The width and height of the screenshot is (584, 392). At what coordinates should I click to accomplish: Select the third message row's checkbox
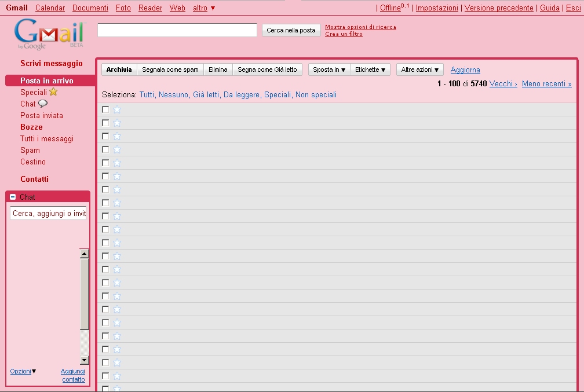105,136
